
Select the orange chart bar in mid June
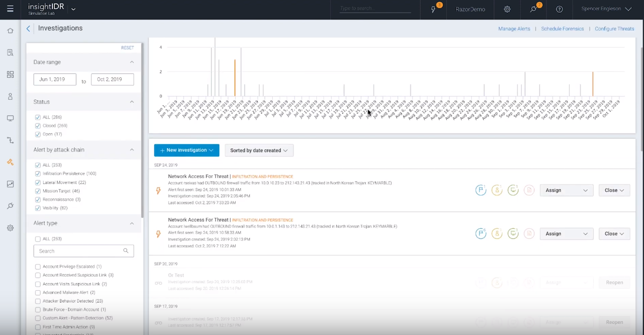pos(235,78)
